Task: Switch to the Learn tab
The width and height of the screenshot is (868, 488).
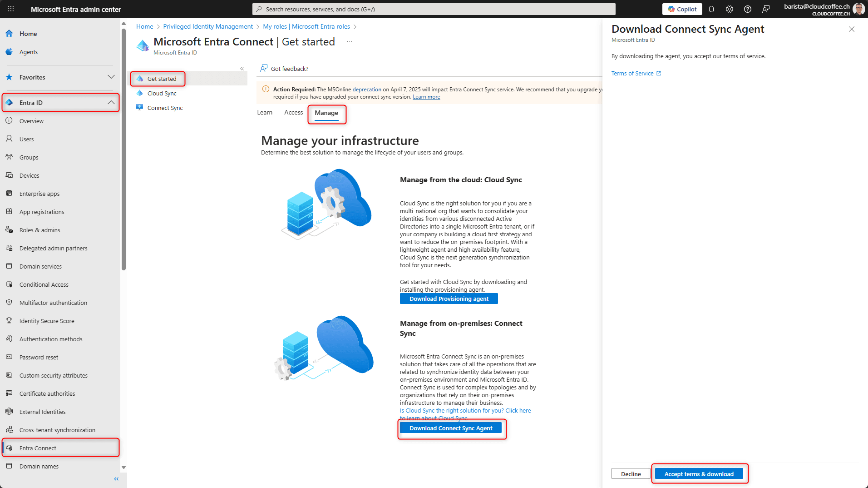Action: pos(265,113)
